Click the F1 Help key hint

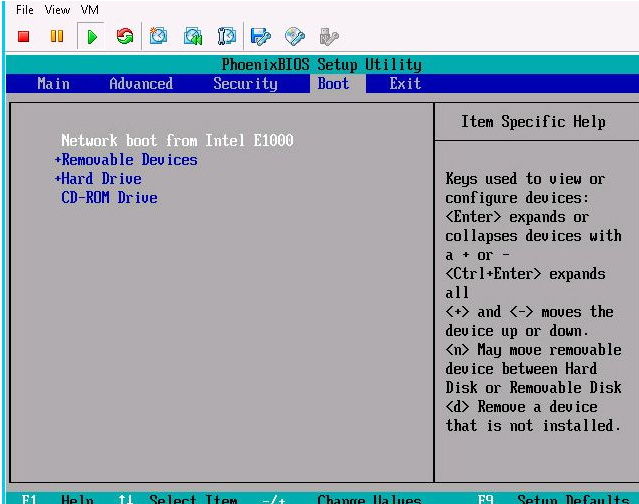pos(57,499)
